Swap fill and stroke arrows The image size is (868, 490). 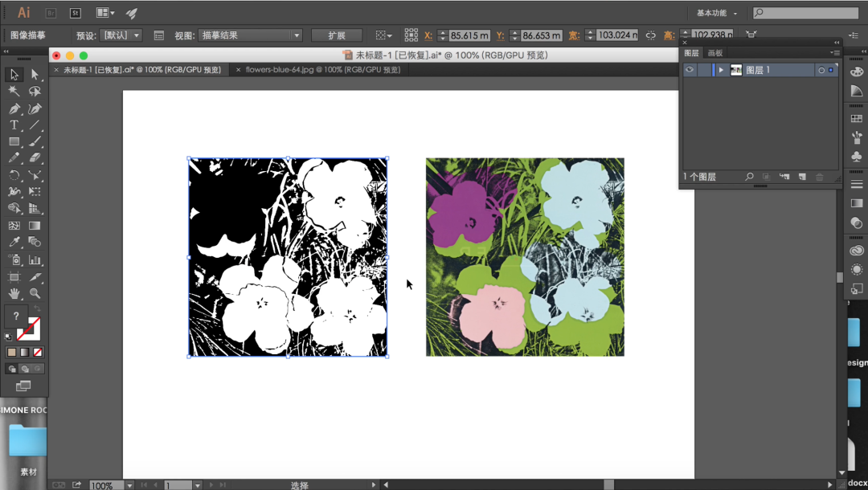point(37,308)
